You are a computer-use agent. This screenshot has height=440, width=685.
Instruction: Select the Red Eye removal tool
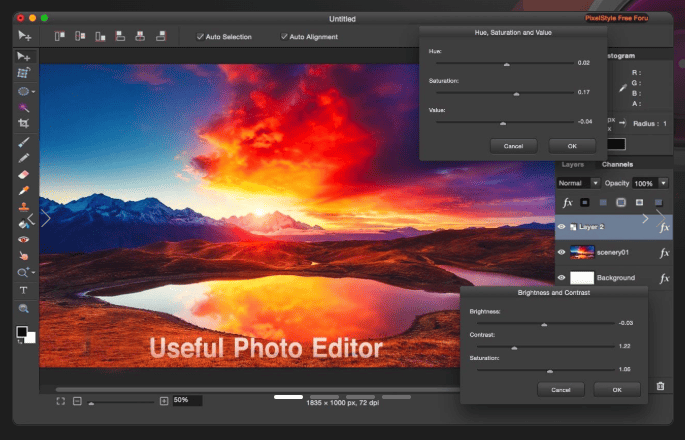24,239
